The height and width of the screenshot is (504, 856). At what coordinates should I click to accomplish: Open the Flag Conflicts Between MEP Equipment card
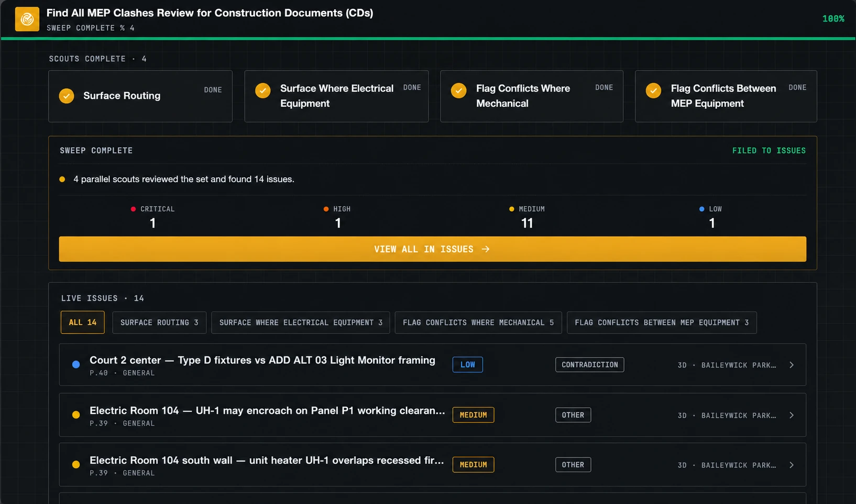click(726, 96)
